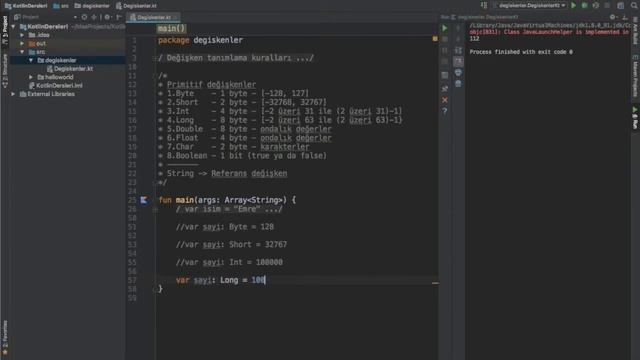The height and width of the screenshot is (360, 640).
Task: Toggle Pin Tab in the Run panel
Action: tap(445, 89)
